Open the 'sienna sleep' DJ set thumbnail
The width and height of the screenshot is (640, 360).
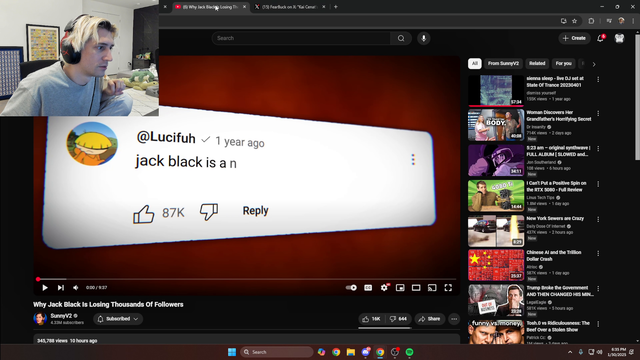pyautogui.click(x=496, y=91)
